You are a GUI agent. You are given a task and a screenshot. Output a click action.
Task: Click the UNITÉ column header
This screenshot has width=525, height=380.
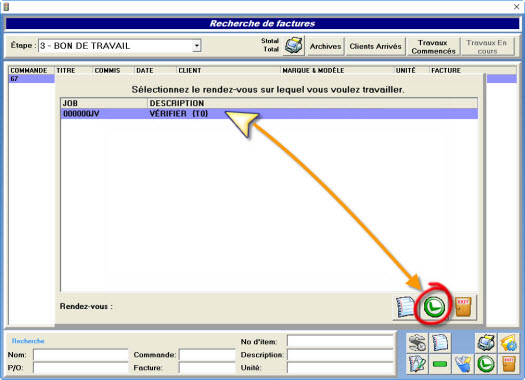412,70
